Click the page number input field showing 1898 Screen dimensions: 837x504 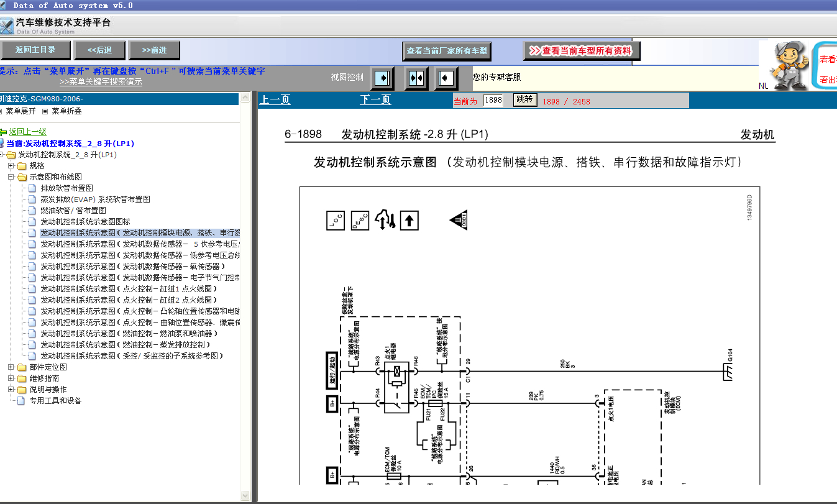click(493, 100)
